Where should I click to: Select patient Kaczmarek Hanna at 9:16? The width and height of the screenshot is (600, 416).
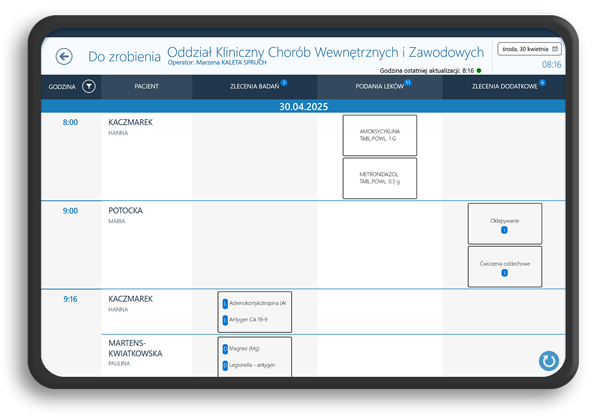[x=130, y=303]
